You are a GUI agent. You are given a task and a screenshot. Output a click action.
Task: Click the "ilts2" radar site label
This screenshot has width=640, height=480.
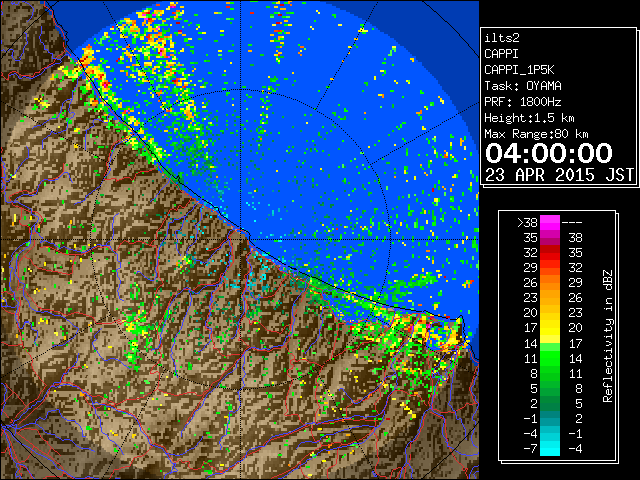(502, 38)
